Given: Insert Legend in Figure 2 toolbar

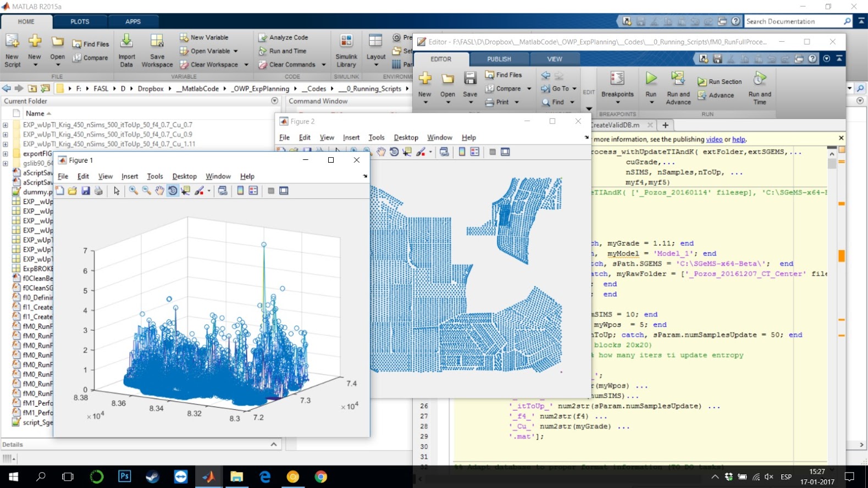Looking at the screenshot, I should click(x=475, y=152).
